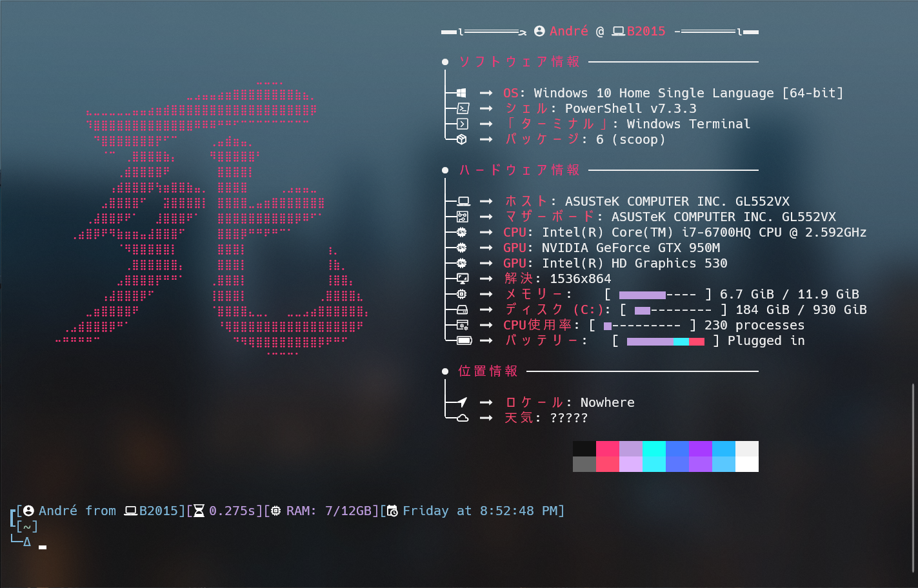Select the cyan swatch in the color palette
This screenshot has height=588, width=918.
coord(654,447)
